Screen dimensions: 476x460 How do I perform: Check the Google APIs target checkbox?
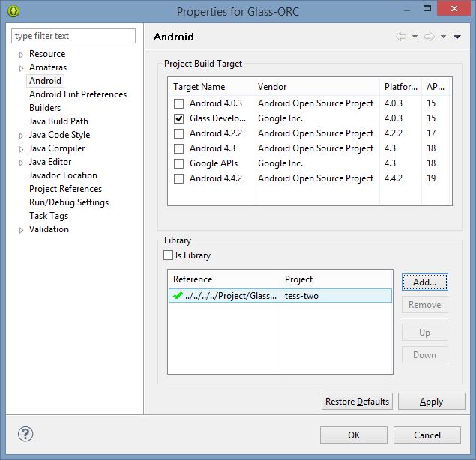(178, 163)
